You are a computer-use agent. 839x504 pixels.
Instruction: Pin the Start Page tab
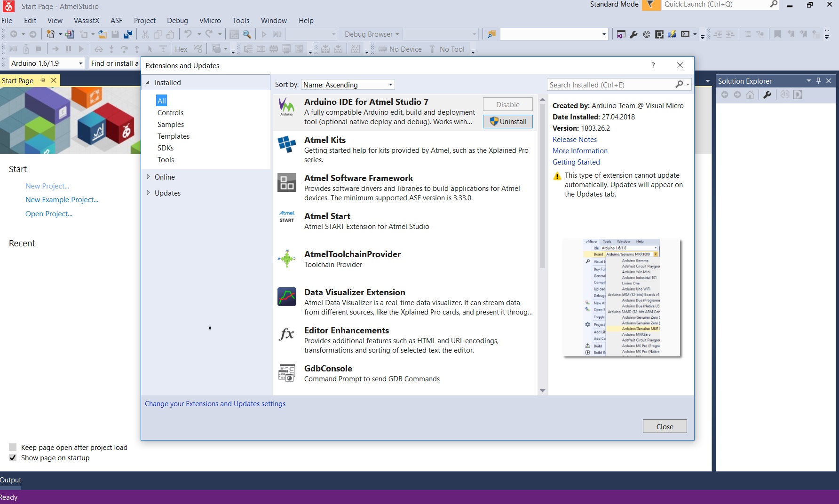[x=43, y=80]
